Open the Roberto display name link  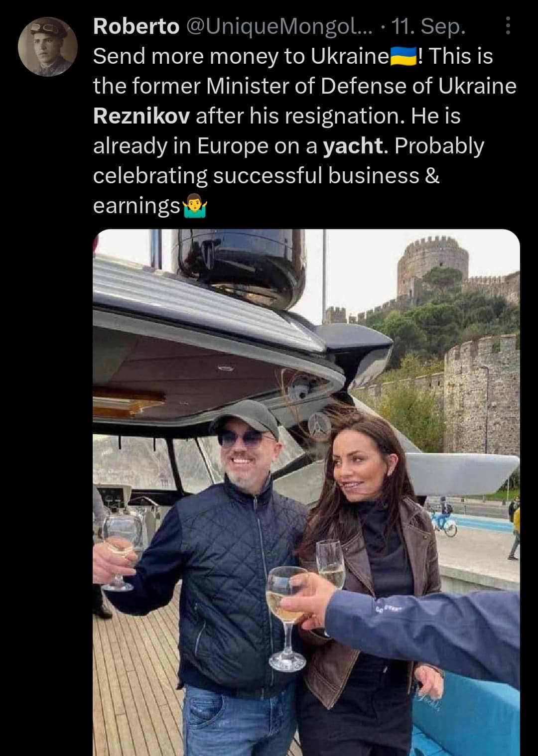pyautogui.click(x=136, y=27)
